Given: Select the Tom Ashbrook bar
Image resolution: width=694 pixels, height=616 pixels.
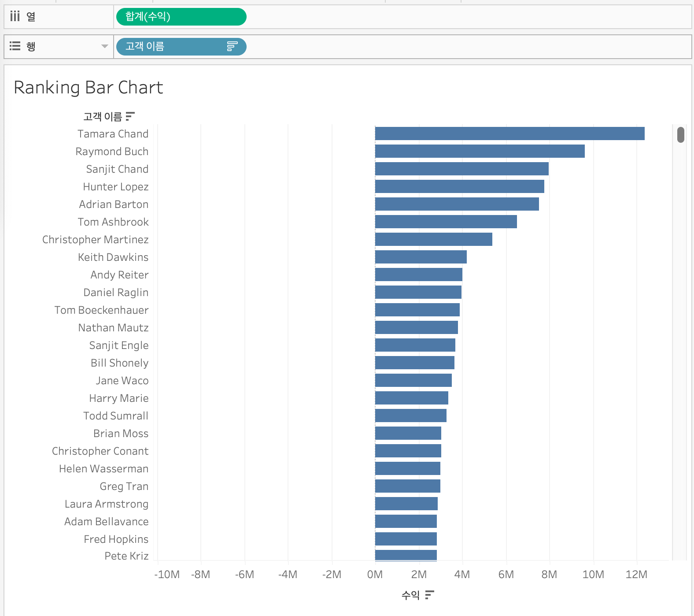Looking at the screenshot, I should pyautogui.click(x=446, y=222).
